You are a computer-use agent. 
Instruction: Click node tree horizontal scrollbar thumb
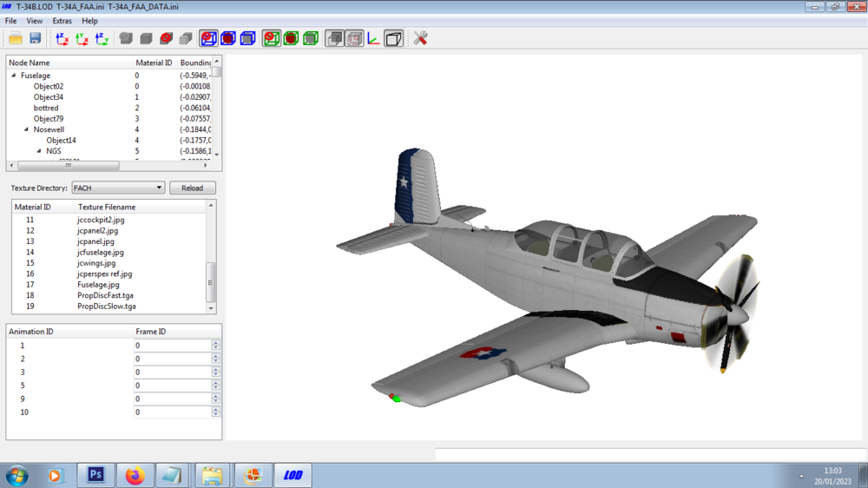click(x=68, y=165)
